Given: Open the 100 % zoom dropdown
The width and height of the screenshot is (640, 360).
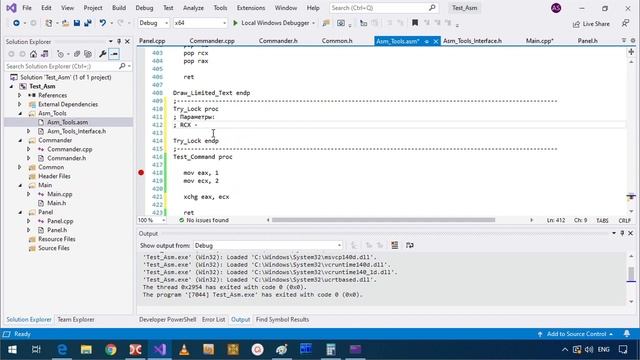Looking at the screenshot, I should [x=164, y=220].
